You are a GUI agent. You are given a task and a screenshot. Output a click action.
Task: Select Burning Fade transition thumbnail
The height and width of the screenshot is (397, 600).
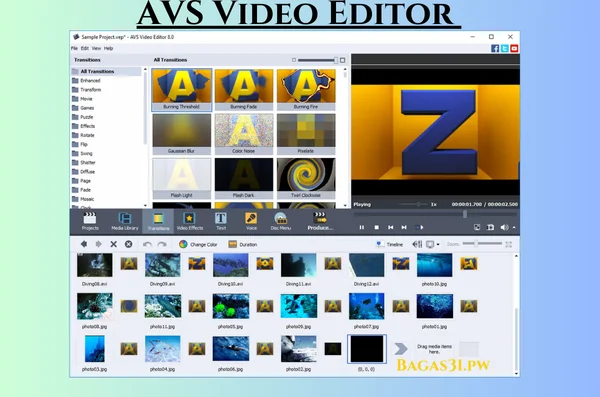click(244, 90)
